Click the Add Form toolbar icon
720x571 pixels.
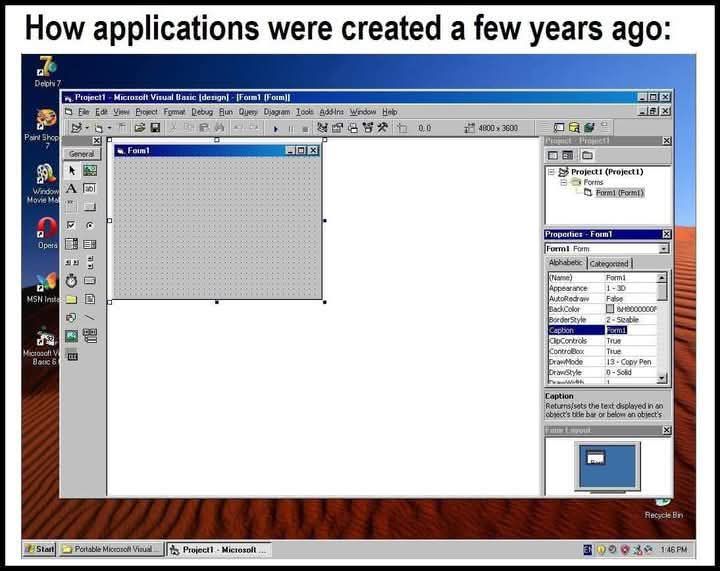click(98, 128)
